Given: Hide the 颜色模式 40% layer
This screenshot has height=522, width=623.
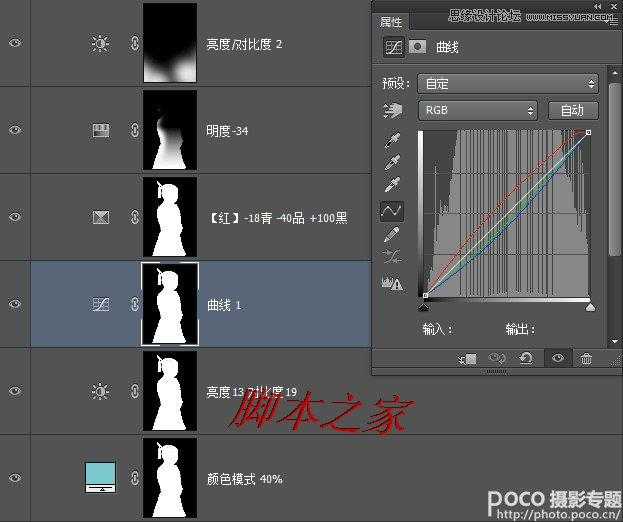Looking at the screenshot, I should click(15, 478).
